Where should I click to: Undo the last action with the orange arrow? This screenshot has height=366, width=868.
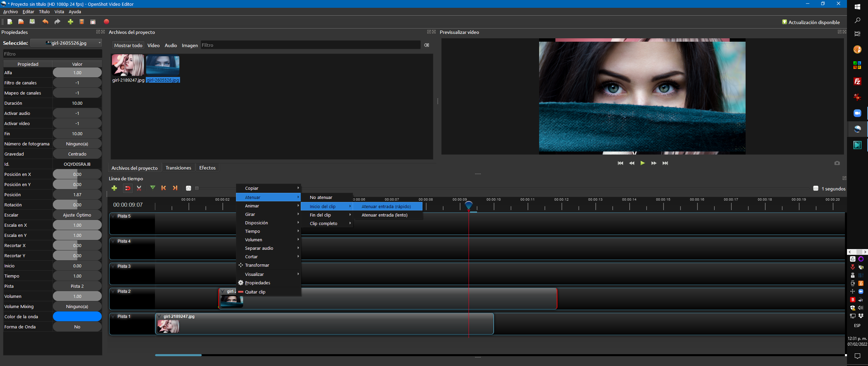pos(45,22)
